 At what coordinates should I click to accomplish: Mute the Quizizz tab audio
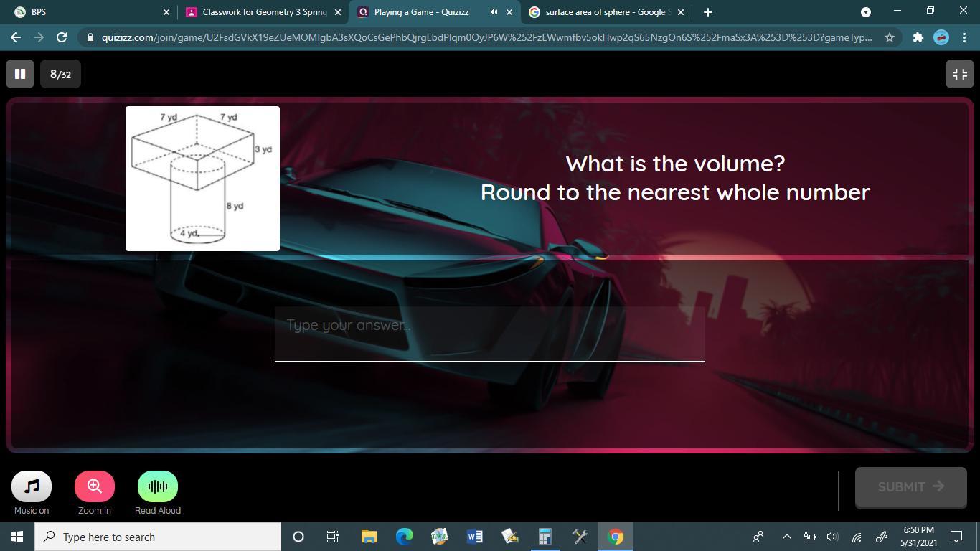(x=494, y=12)
